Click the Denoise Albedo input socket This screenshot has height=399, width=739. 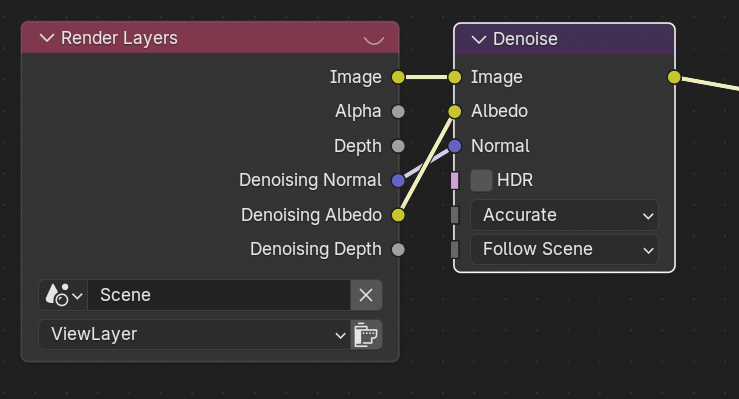(x=454, y=112)
